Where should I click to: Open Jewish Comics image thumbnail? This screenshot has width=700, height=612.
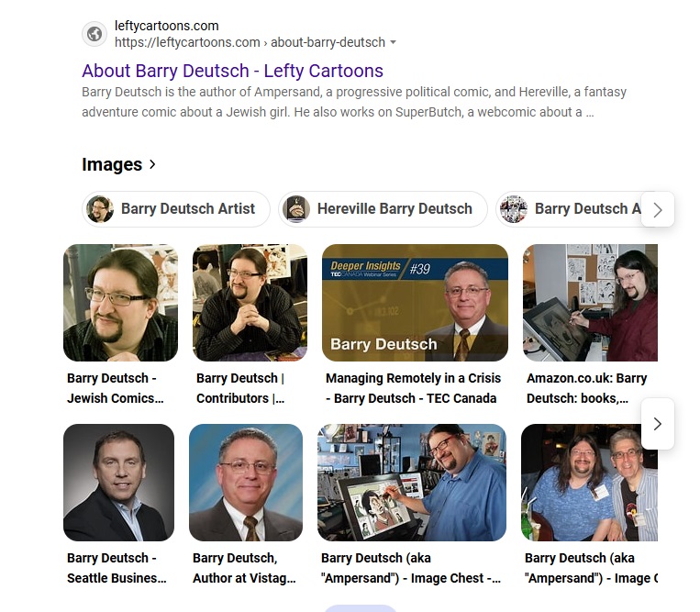coord(120,303)
